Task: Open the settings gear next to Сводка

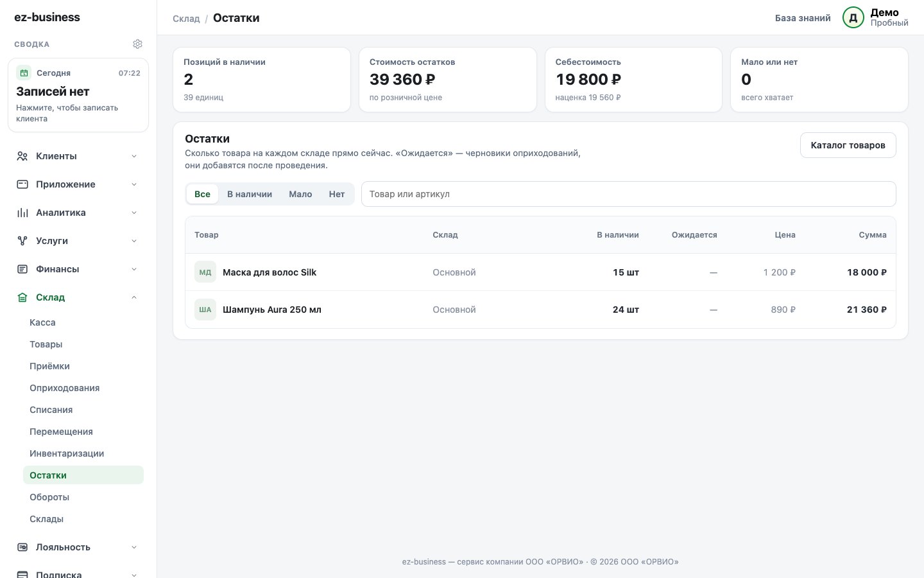Action: (137, 44)
